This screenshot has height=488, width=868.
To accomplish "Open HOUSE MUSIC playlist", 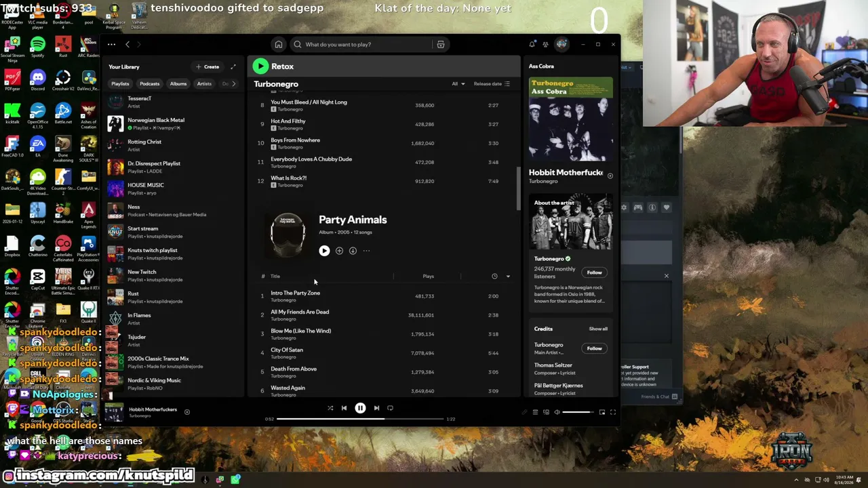I will pos(173,188).
